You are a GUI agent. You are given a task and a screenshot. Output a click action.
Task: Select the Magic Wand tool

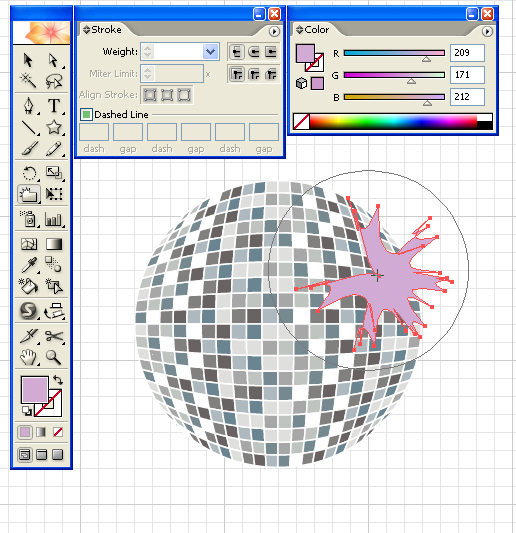tap(29, 81)
